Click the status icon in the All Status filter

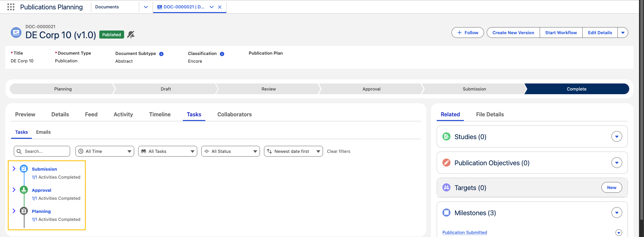[x=207, y=151]
